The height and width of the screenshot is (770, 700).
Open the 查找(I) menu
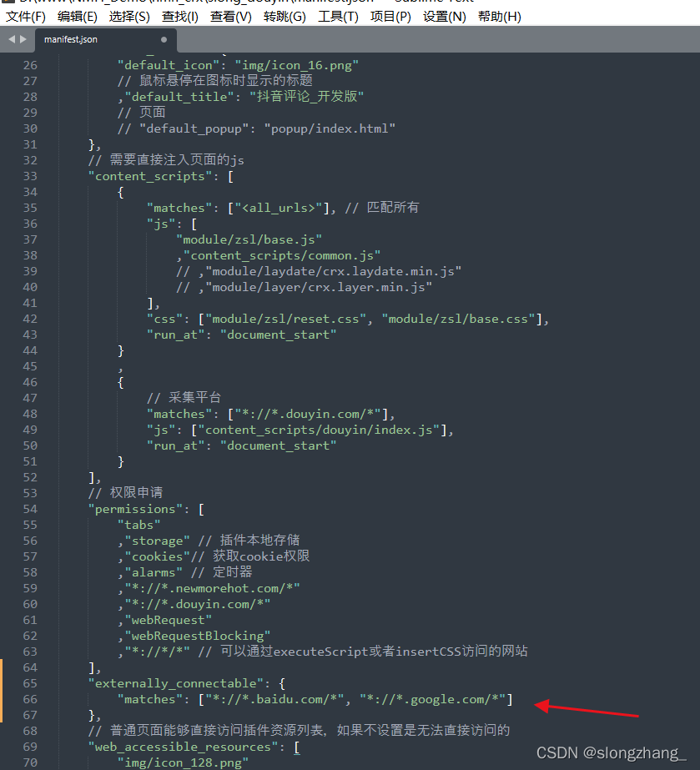179,17
